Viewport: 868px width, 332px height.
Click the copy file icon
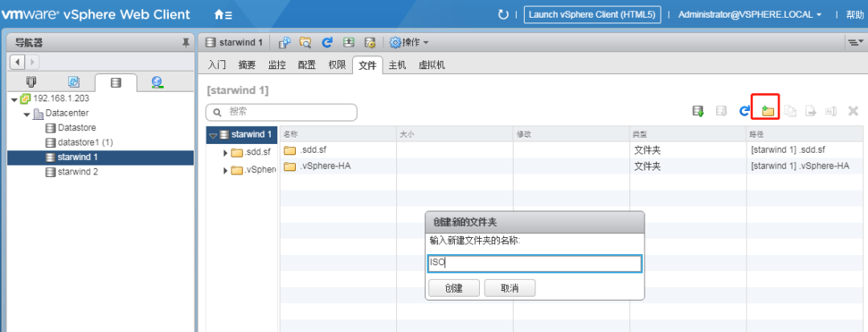pos(790,111)
